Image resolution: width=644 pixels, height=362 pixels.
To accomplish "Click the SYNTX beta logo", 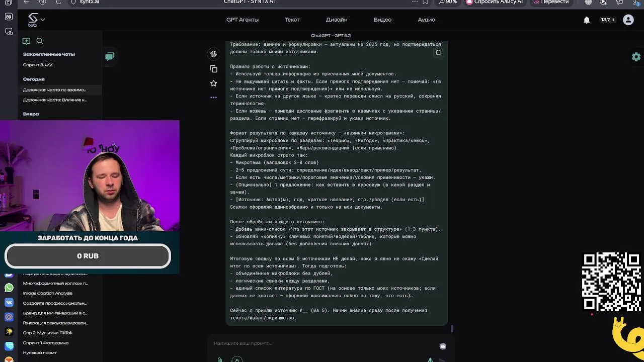I will [x=33, y=20].
